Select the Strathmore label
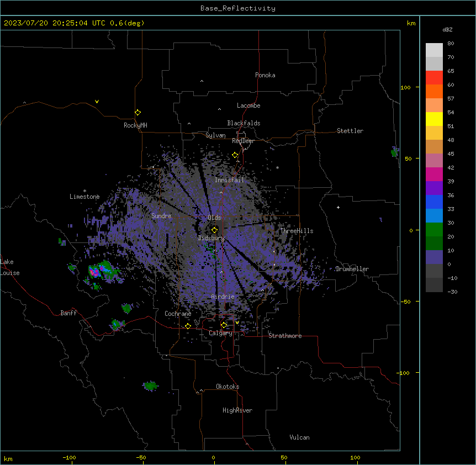The image size is (476, 465). tap(285, 336)
